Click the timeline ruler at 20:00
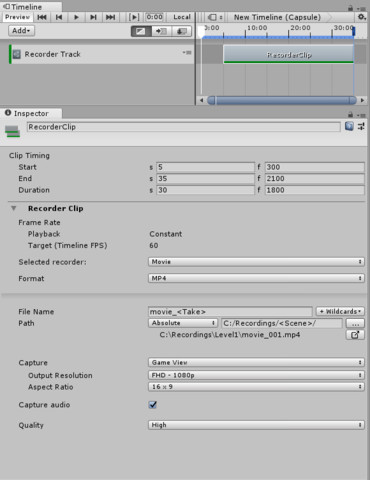This screenshot has width=370, height=480. coord(300,28)
